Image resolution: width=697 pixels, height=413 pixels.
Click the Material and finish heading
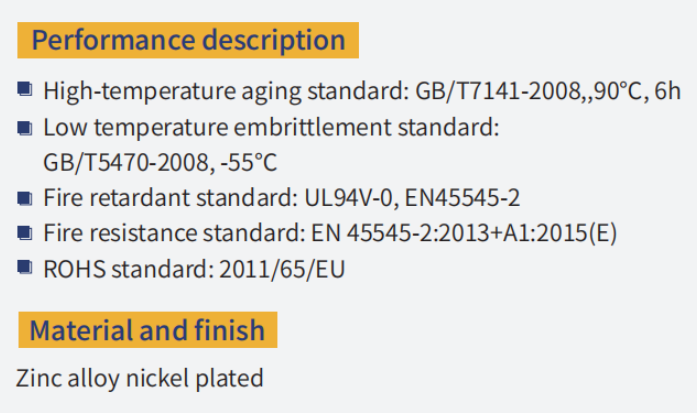[x=148, y=330]
